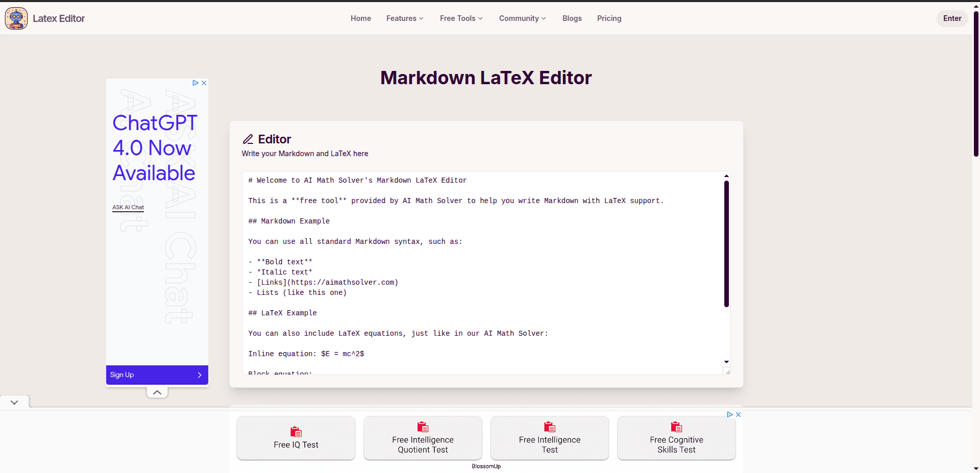Go to the Home page
Screen dimensions: 980x473
(x=361, y=18)
